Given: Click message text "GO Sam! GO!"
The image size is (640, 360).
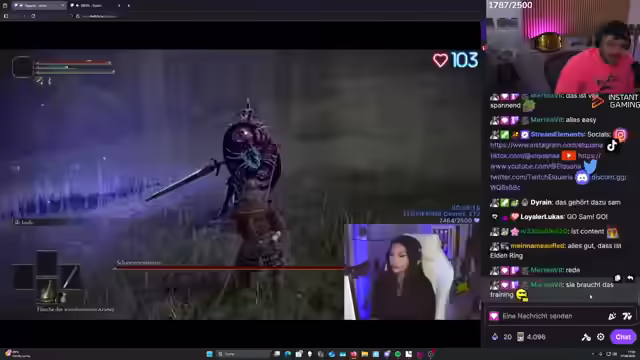Looking at the screenshot, I should click(x=587, y=217).
